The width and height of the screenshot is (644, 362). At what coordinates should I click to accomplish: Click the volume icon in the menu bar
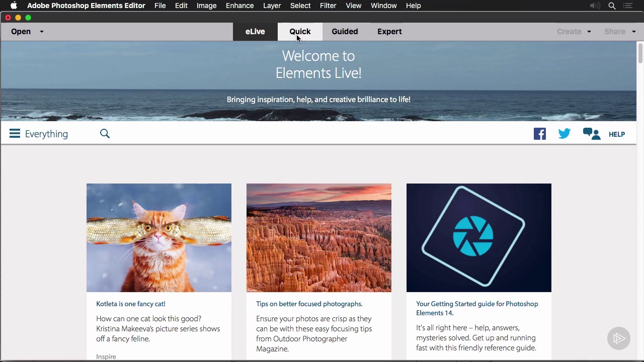[x=595, y=6]
